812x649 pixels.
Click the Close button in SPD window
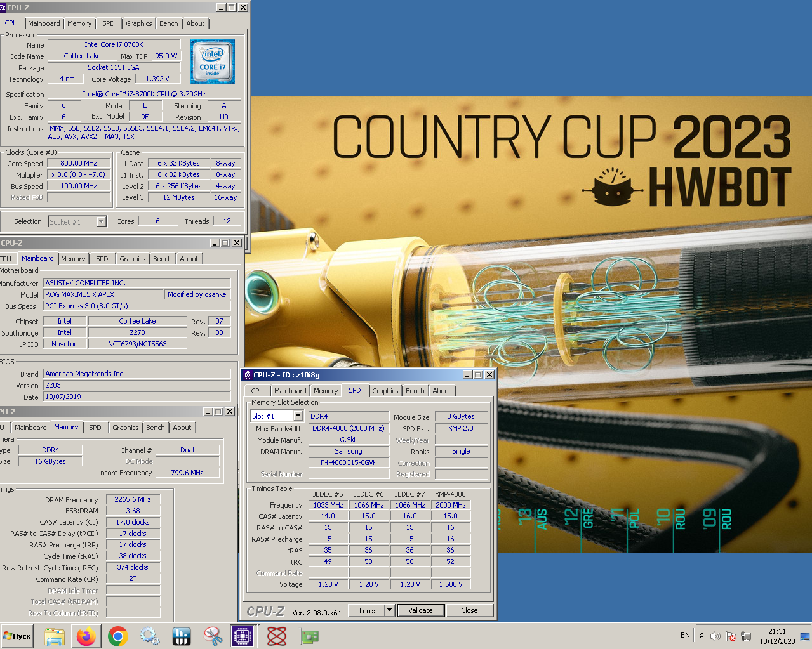[469, 610]
